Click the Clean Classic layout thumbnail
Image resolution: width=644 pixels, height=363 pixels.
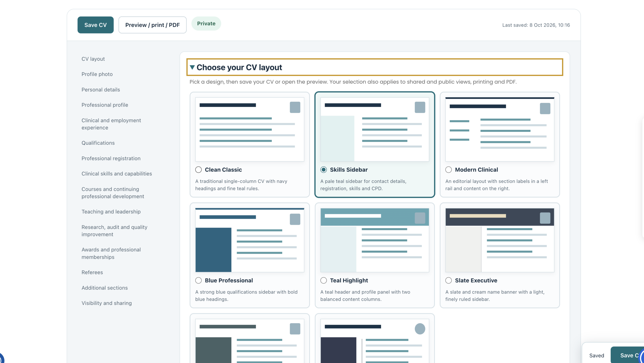coord(250,129)
